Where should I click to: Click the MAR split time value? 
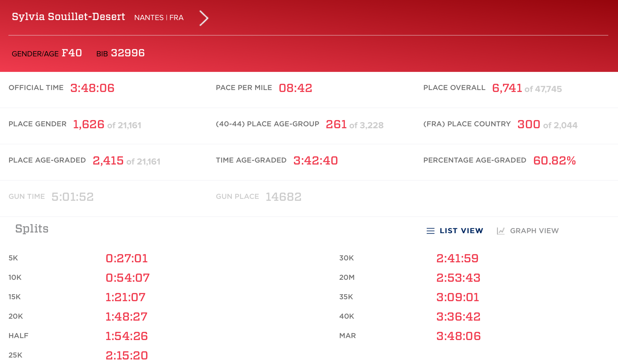[458, 336]
